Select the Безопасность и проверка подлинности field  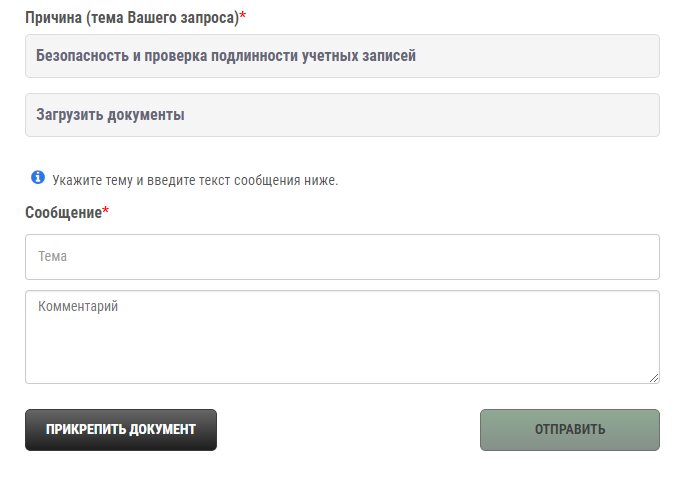pyautogui.click(x=342, y=56)
